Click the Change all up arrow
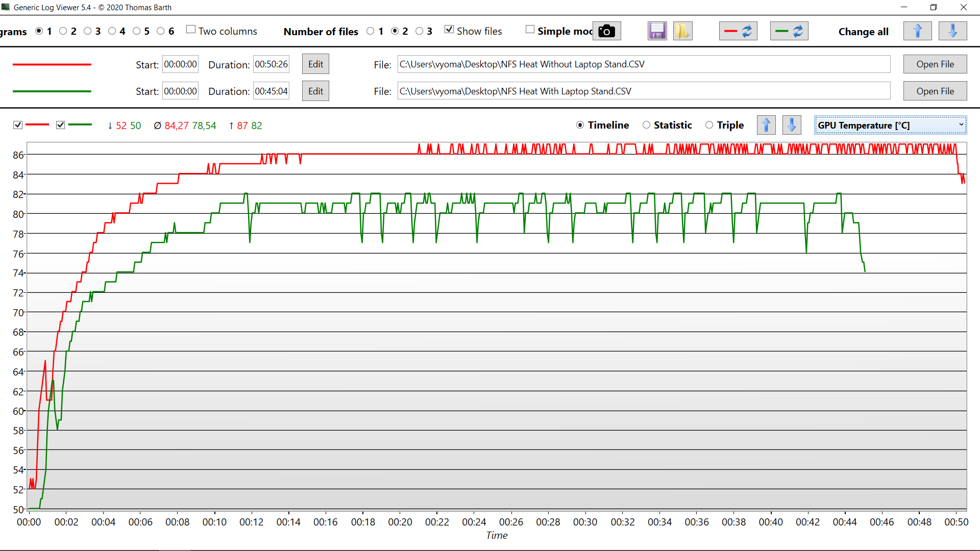The width and height of the screenshot is (980, 551). (918, 31)
